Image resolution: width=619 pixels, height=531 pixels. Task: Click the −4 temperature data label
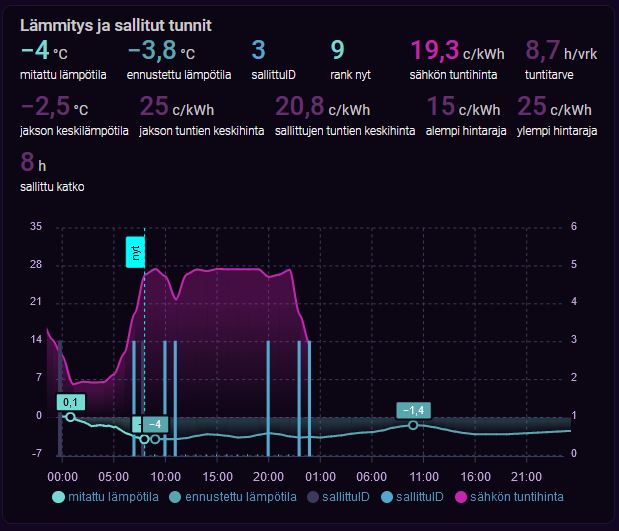click(155, 424)
